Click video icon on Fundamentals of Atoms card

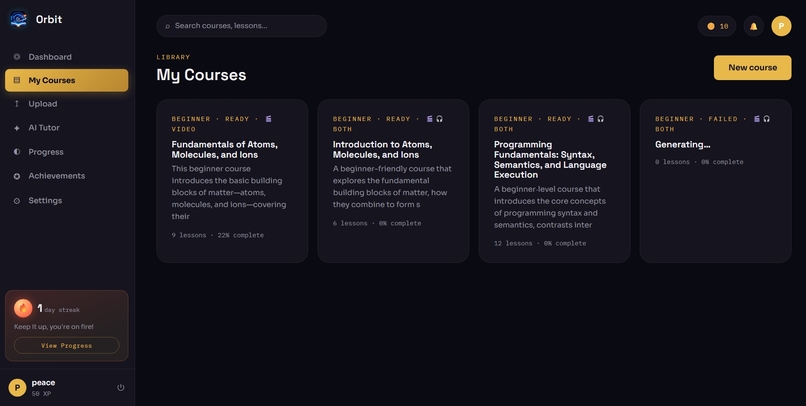pos(268,119)
